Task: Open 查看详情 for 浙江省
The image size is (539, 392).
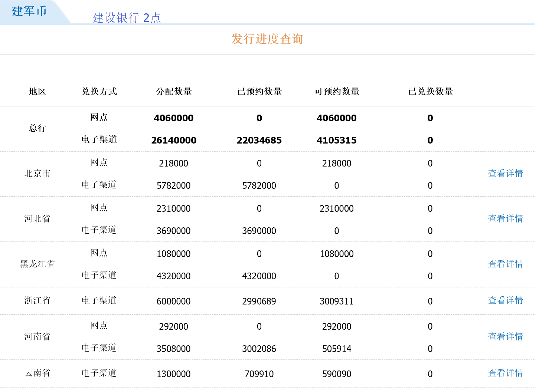Action: click(x=505, y=300)
